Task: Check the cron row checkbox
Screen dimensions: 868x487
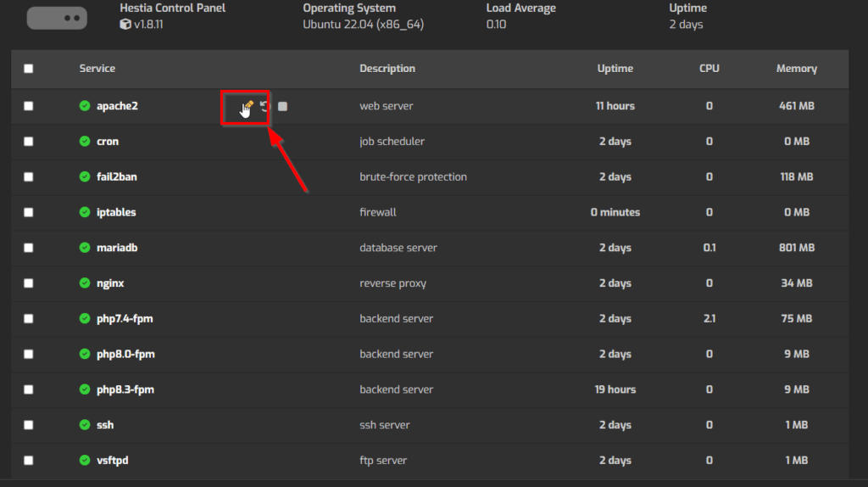Action: (x=29, y=142)
